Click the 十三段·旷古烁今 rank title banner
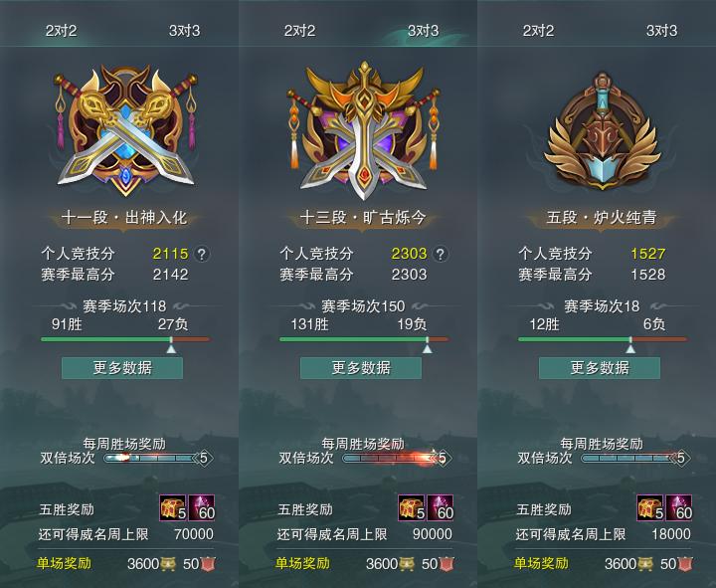This screenshot has height=588, width=716. pyautogui.click(x=363, y=218)
